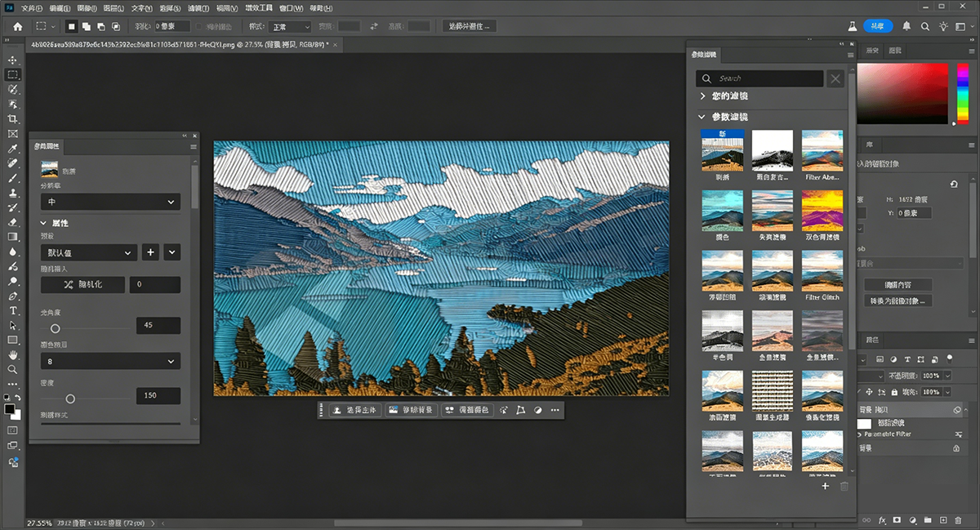The height and width of the screenshot is (530, 980).
Task: Select the Brush tool
Action: coord(13,178)
